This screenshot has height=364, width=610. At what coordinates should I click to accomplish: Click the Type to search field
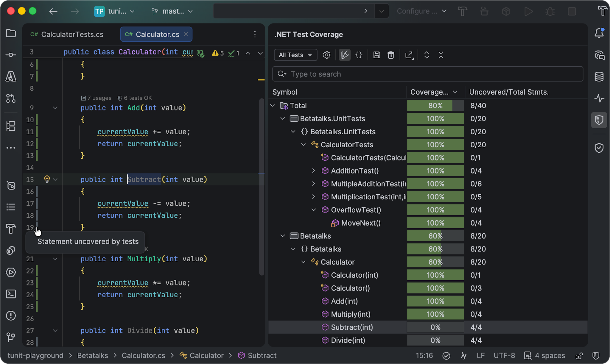(x=428, y=74)
